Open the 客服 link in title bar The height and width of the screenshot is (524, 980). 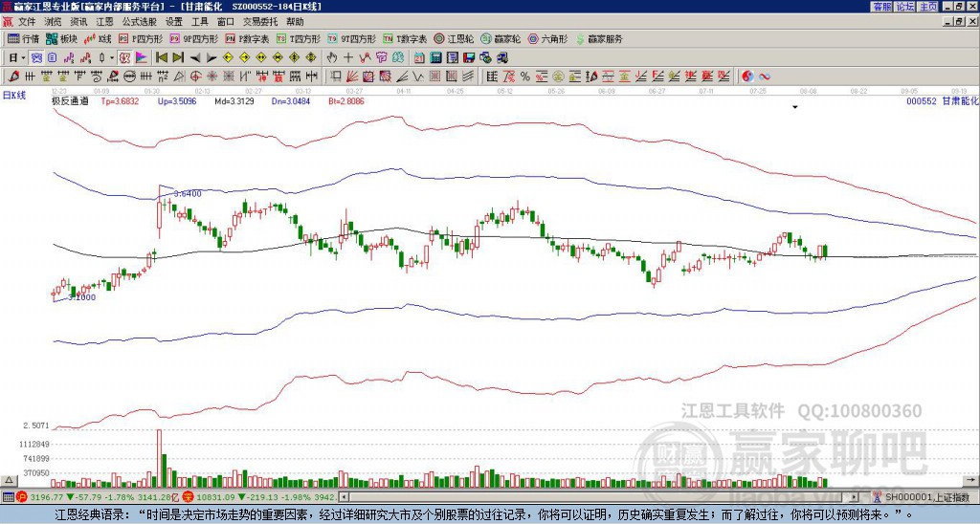click(x=881, y=7)
